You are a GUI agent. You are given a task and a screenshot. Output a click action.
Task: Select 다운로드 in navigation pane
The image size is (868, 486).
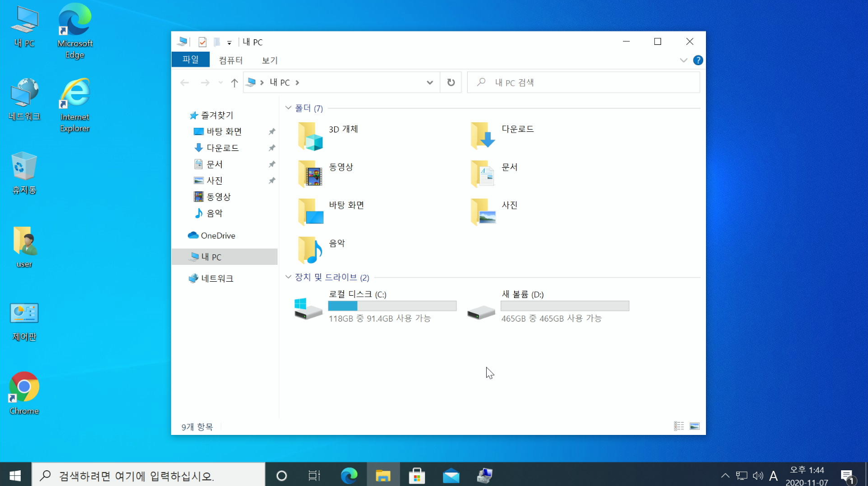click(x=216, y=148)
